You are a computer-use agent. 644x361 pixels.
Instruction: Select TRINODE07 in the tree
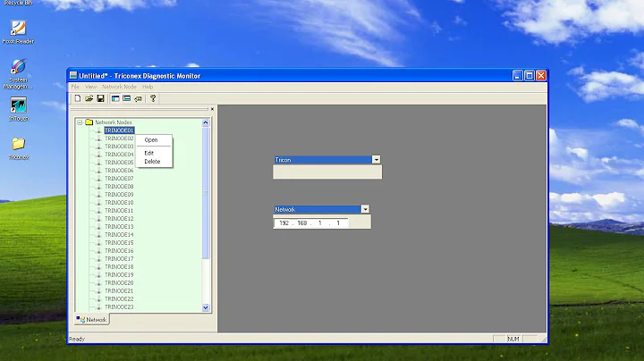(x=119, y=179)
